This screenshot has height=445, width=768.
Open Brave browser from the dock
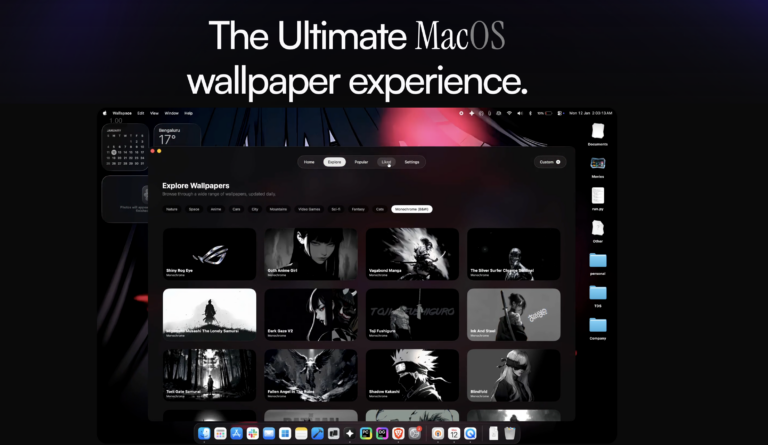398,433
